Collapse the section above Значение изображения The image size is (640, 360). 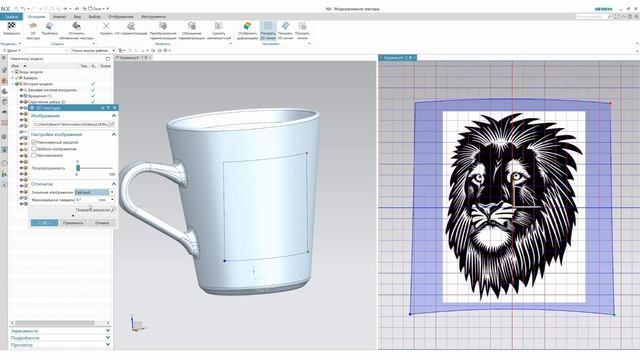coord(113,184)
